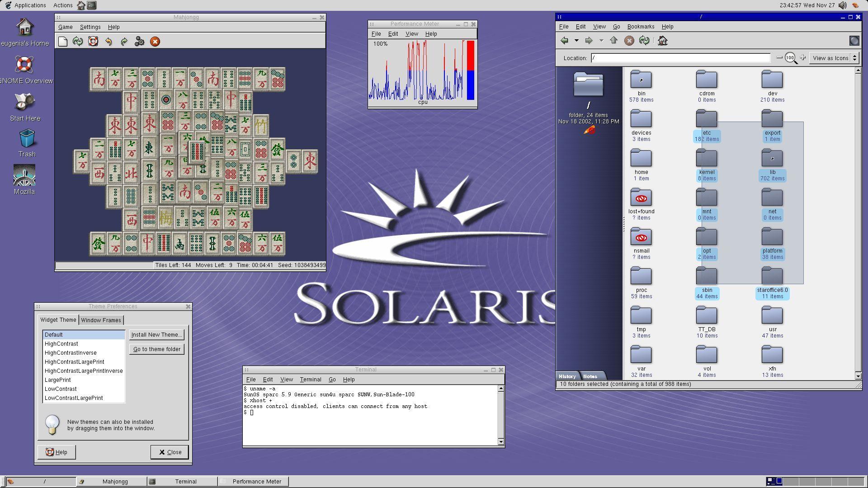Restart the Mahjongg game with the green arrows icon

[x=78, y=42]
